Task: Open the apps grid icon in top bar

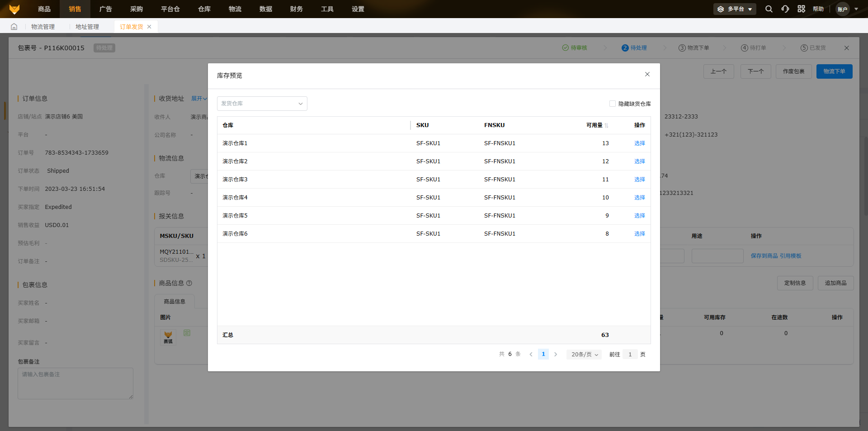Action: [801, 9]
